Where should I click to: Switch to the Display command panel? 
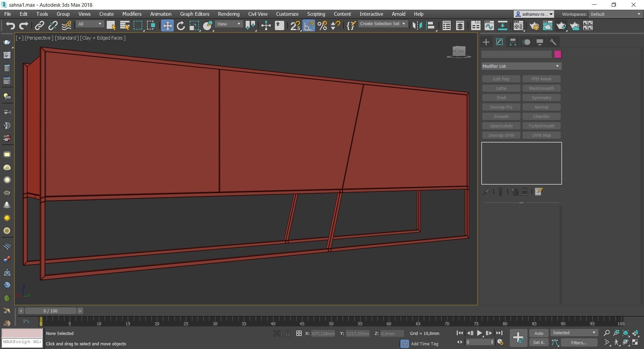(540, 42)
